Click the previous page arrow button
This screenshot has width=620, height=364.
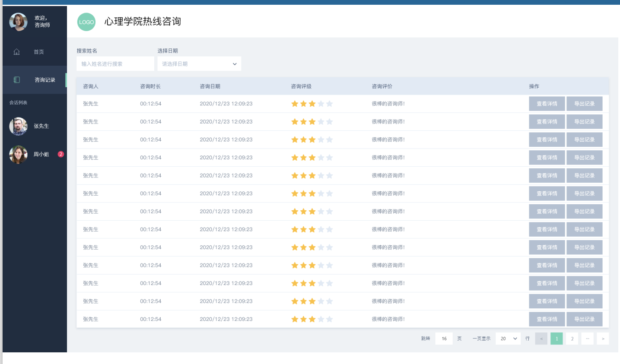[541, 339]
